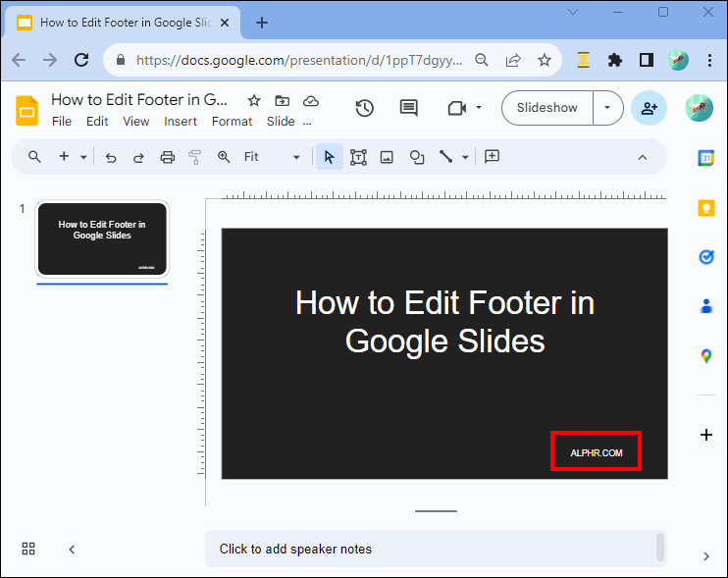Open version history clock icon

[364, 108]
